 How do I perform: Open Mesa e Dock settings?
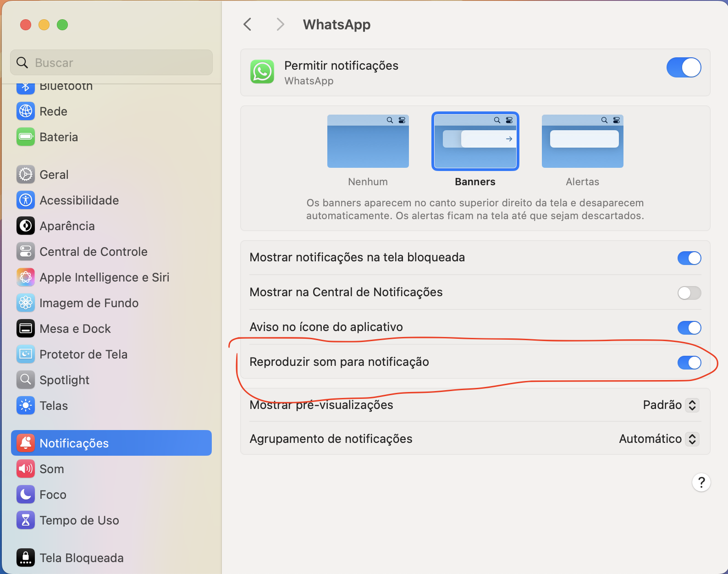111,328
